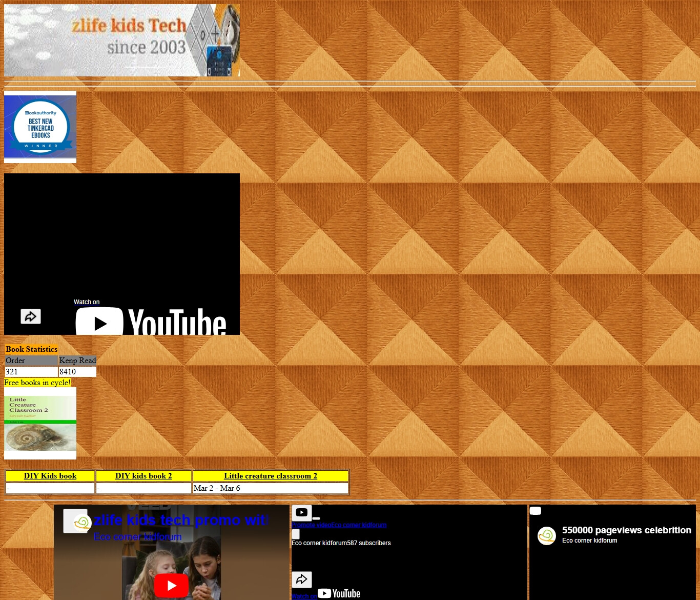
Task: Click channel avatar on zlife promo video
Action: coord(82,523)
